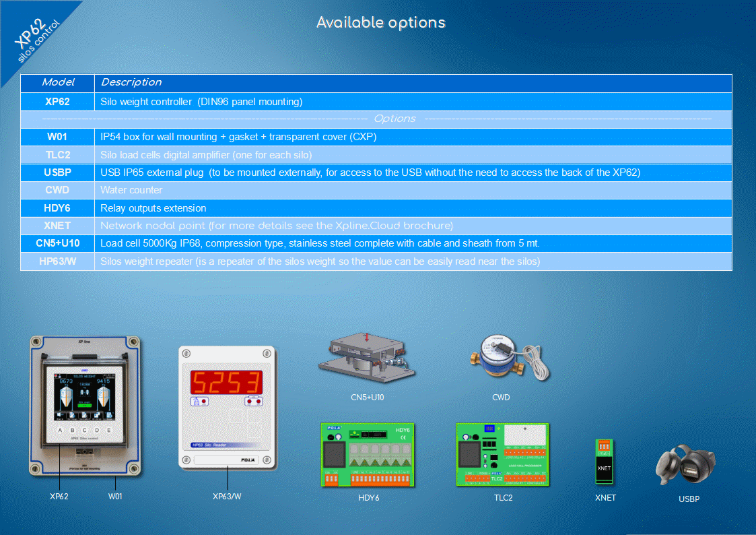
Task: Click the 'CWD' model cell in table
Action: click(57, 190)
